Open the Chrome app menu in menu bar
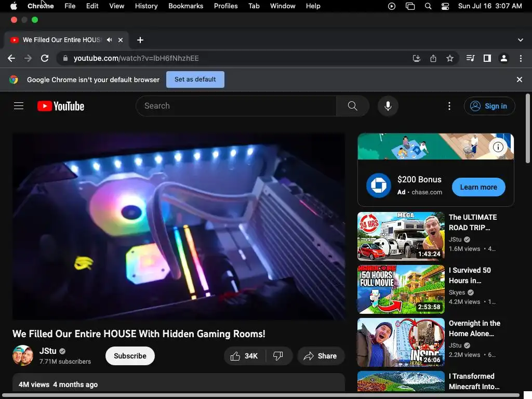This screenshot has height=399, width=532. point(41,6)
